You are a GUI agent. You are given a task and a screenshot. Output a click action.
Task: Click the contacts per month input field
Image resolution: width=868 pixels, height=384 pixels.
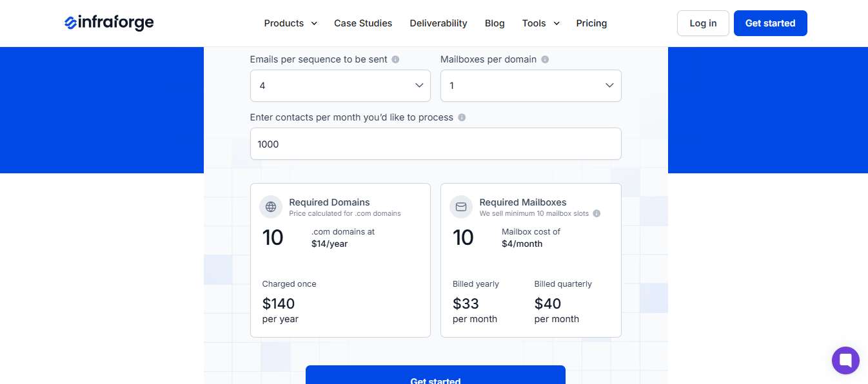435,144
